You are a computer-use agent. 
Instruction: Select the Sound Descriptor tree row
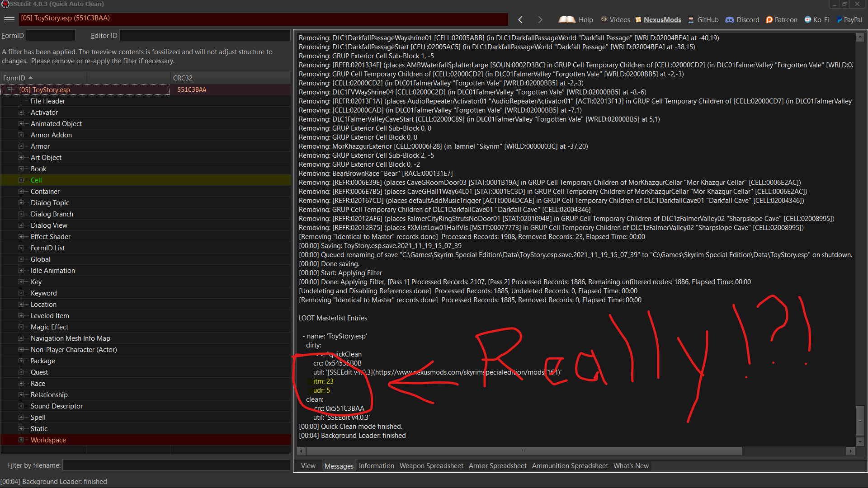[146, 406]
